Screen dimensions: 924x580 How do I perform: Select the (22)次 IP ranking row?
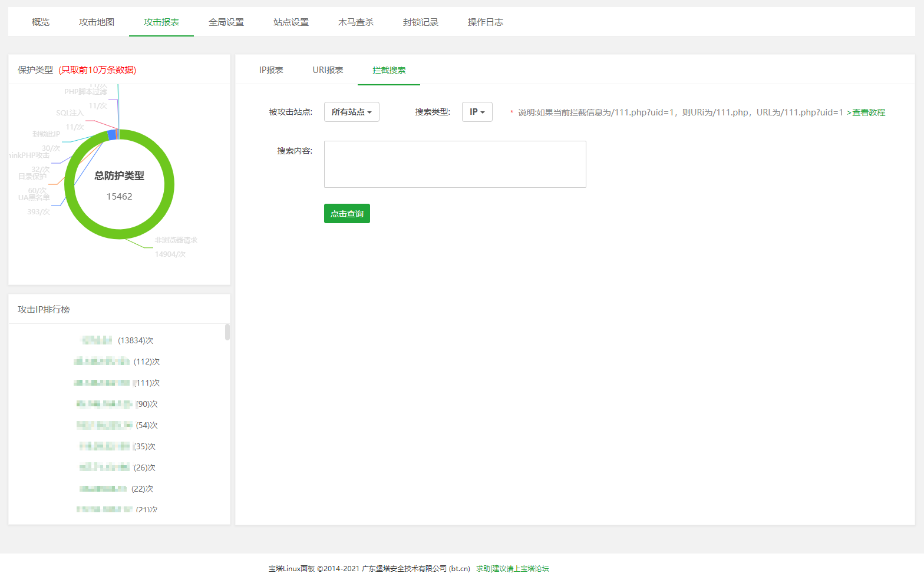coord(117,489)
